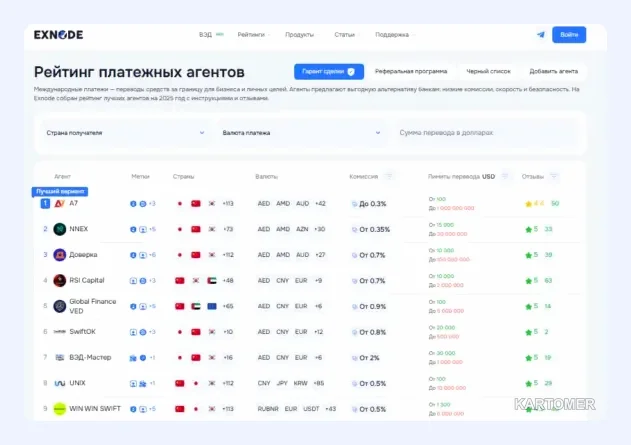Open Черный список
Image resolution: width=631 pixels, height=445 pixels.
pos(488,71)
